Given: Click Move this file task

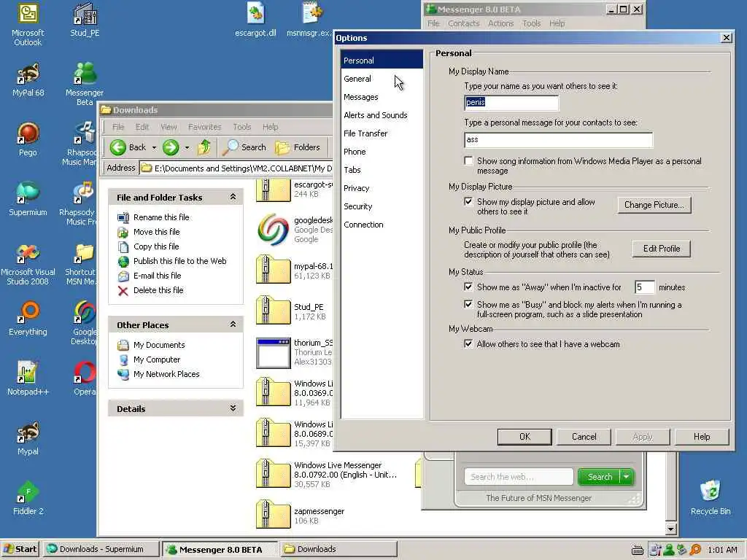Looking at the screenshot, I should click(156, 232).
